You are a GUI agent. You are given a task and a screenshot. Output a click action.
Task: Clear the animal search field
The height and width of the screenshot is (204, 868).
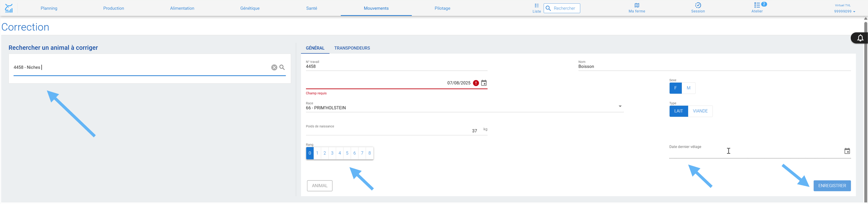point(274,68)
